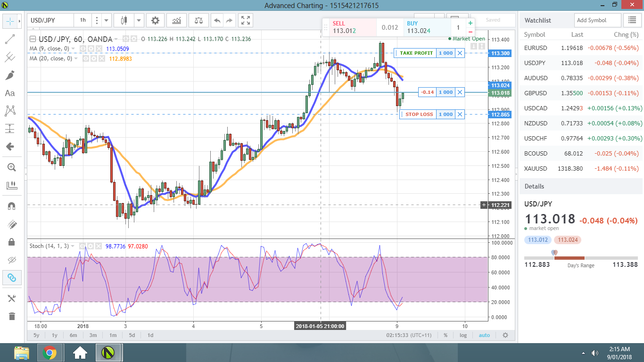
Task: Hide all drawings with the eye icon
Action: tap(12, 260)
